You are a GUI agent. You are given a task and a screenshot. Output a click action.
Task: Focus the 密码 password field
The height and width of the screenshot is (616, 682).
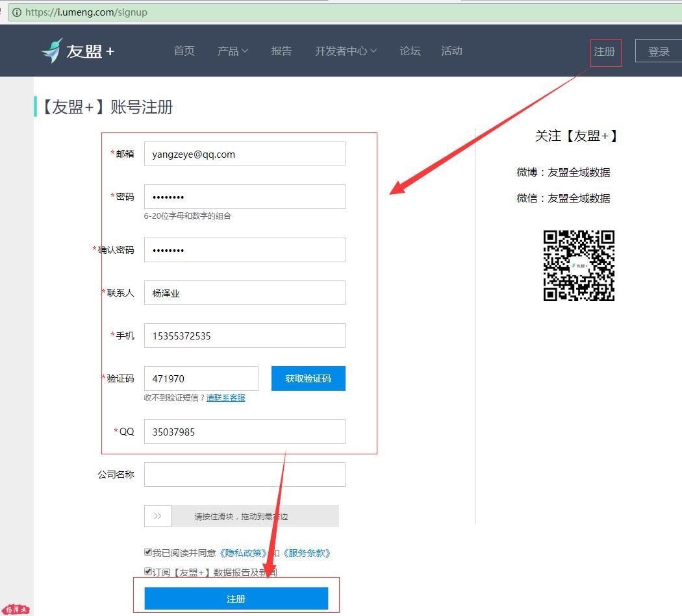pos(245,197)
